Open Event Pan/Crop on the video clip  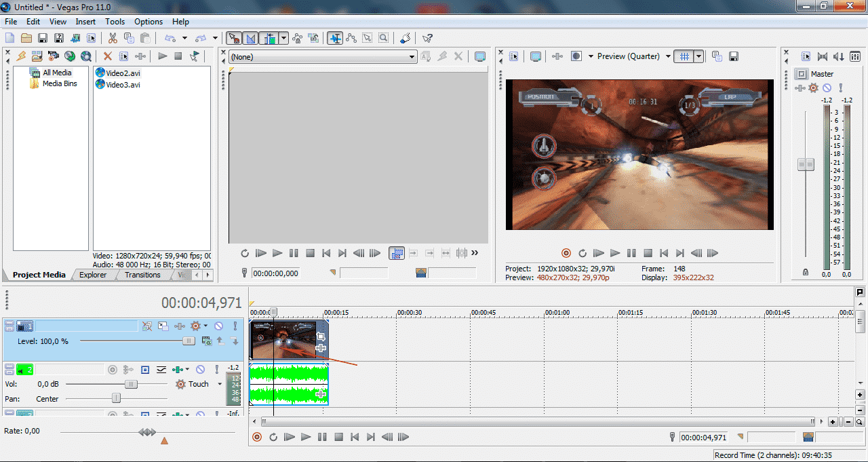[321, 336]
